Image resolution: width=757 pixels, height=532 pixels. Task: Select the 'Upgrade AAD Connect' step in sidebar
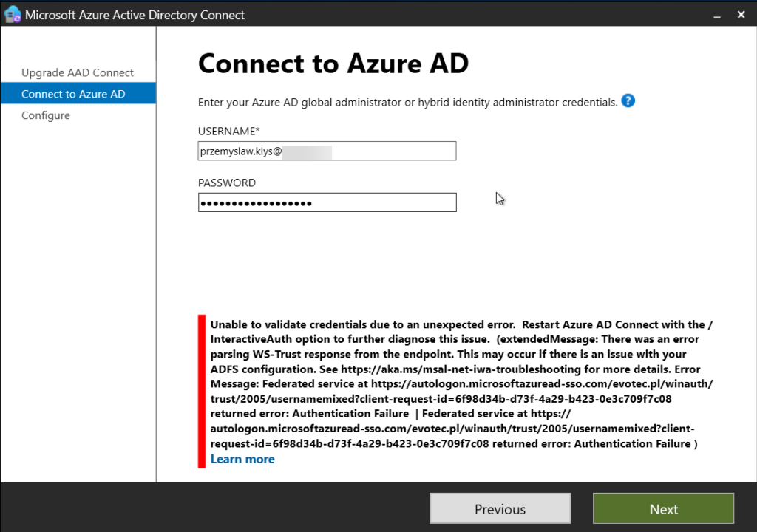point(77,72)
